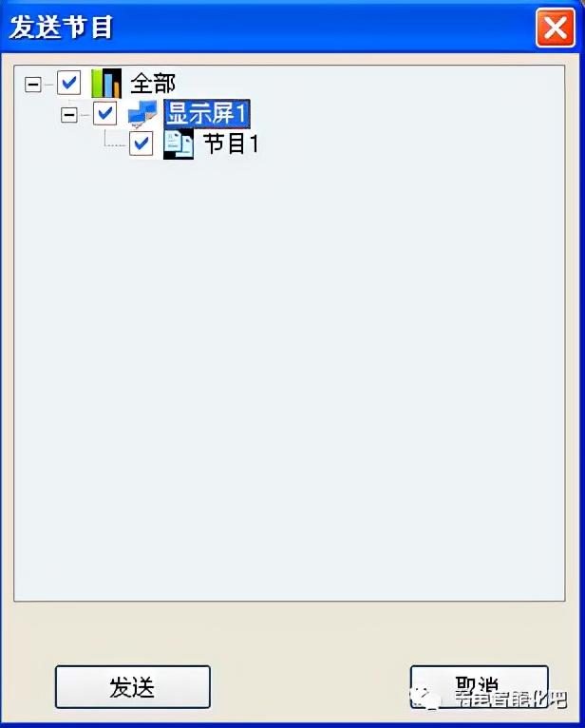Click the 取消 button
The image size is (585, 728).
click(479, 687)
